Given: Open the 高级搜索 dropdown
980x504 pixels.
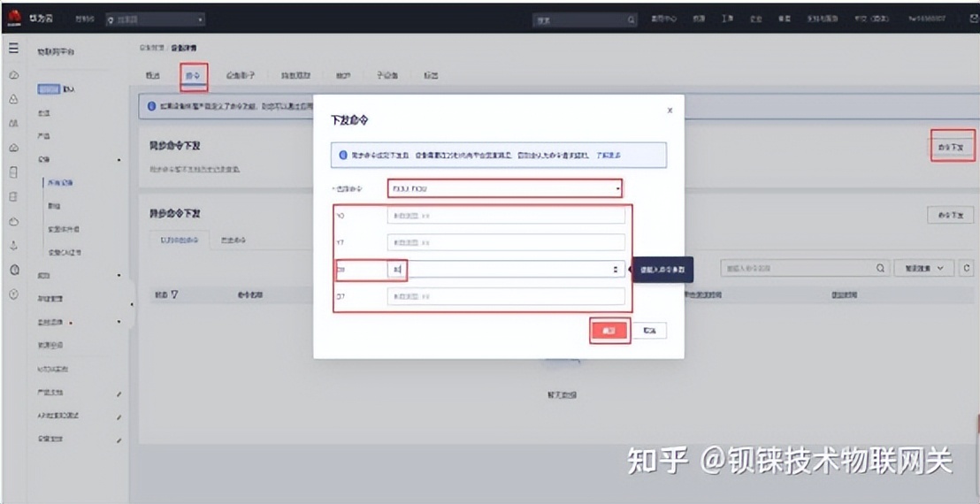Looking at the screenshot, I should tap(924, 268).
